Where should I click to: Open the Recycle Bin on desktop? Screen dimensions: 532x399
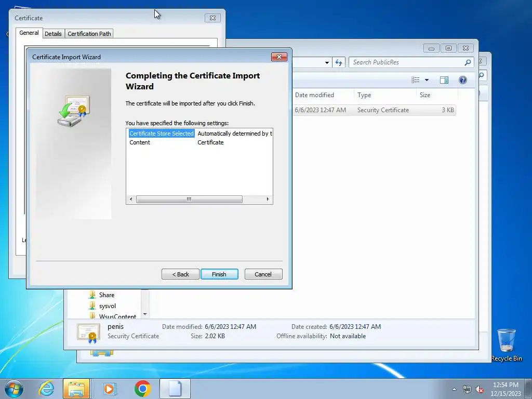tap(507, 345)
